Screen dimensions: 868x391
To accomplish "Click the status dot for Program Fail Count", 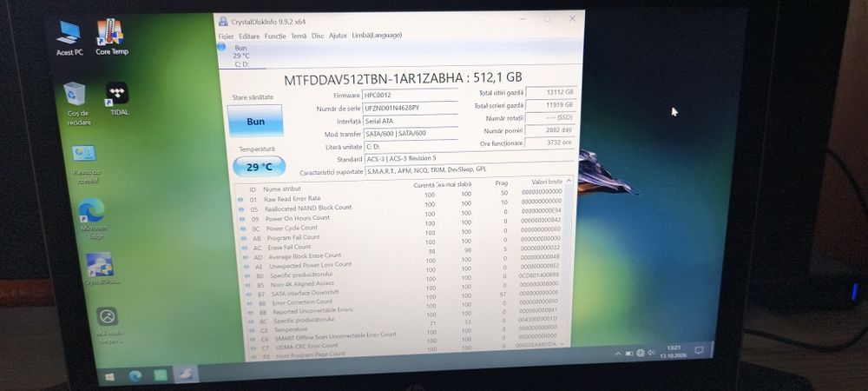I will coord(244,239).
